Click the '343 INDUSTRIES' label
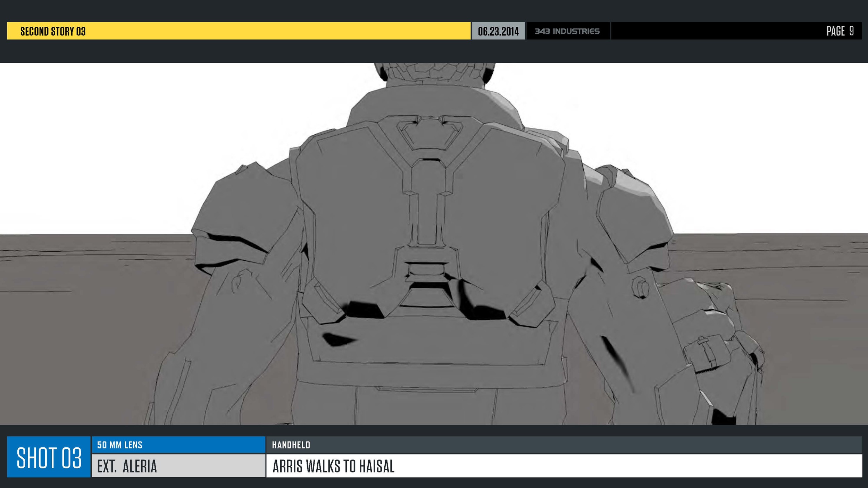This screenshot has width=868, height=488. pyautogui.click(x=567, y=31)
